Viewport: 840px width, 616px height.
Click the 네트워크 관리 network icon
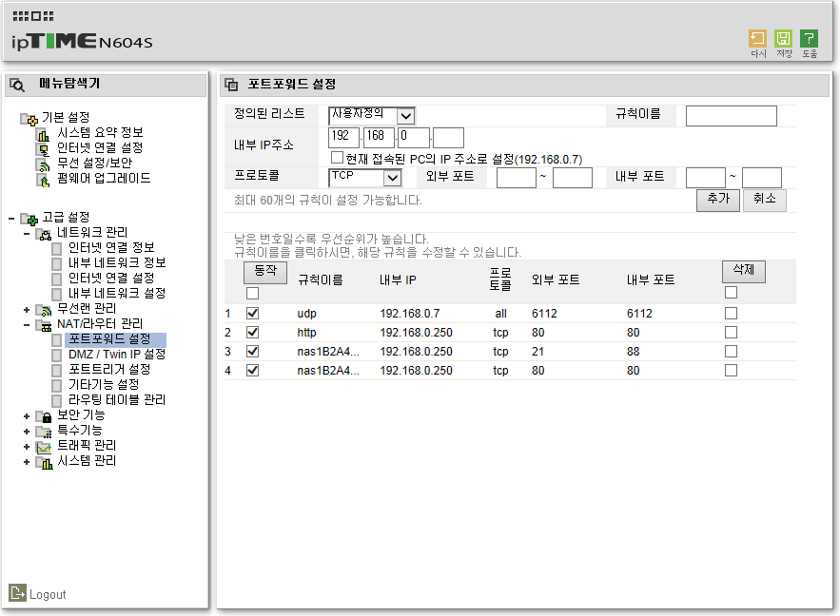point(44,234)
